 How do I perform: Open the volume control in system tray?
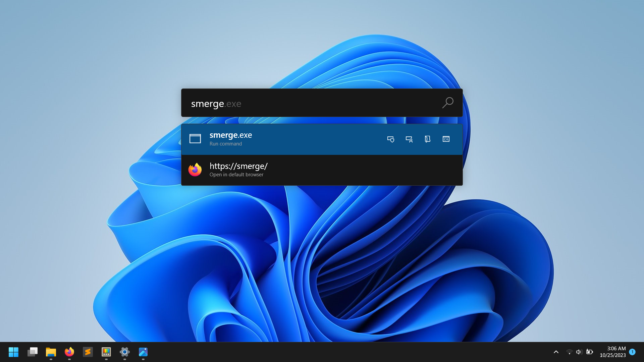(x=579, y=352)
